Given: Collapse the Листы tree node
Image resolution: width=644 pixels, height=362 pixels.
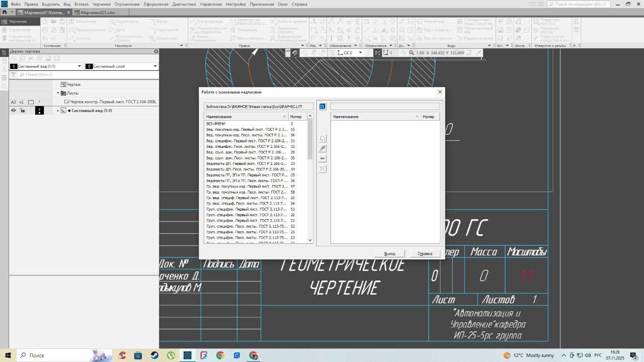Looking at the screenshot, I should (58, 93).
